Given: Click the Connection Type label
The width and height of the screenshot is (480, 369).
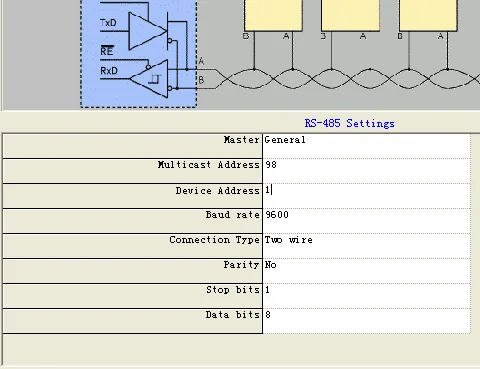Looking at the screenshot, I should pyautogui.click(x=214, y=240).
